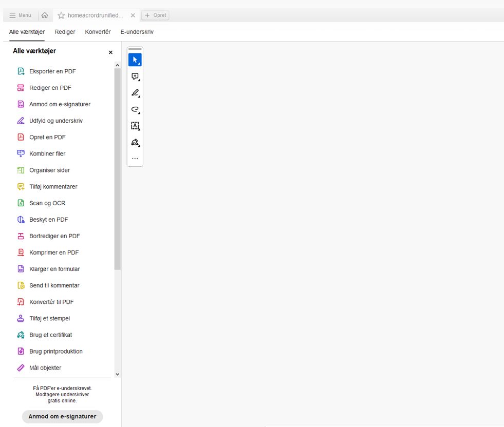The image size is (504, 427).
Task: Switch to the Rediger tab
Action: point(65,32)
